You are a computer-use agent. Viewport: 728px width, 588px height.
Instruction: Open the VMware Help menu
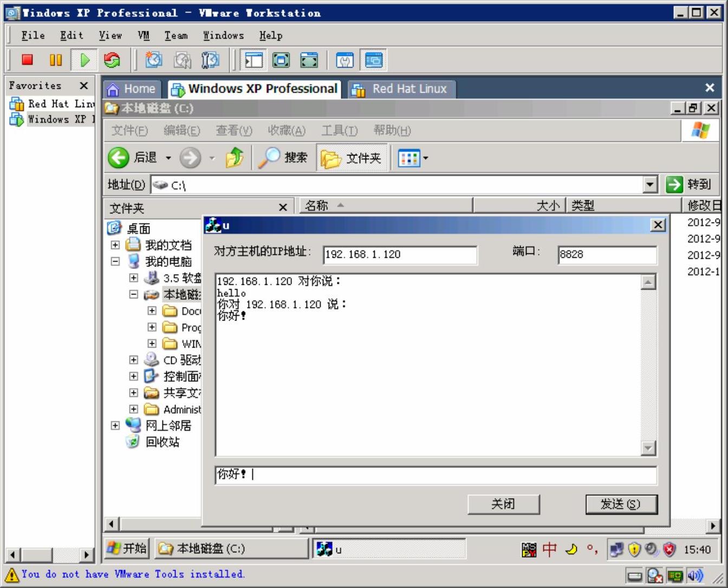[x=270, y=36]
